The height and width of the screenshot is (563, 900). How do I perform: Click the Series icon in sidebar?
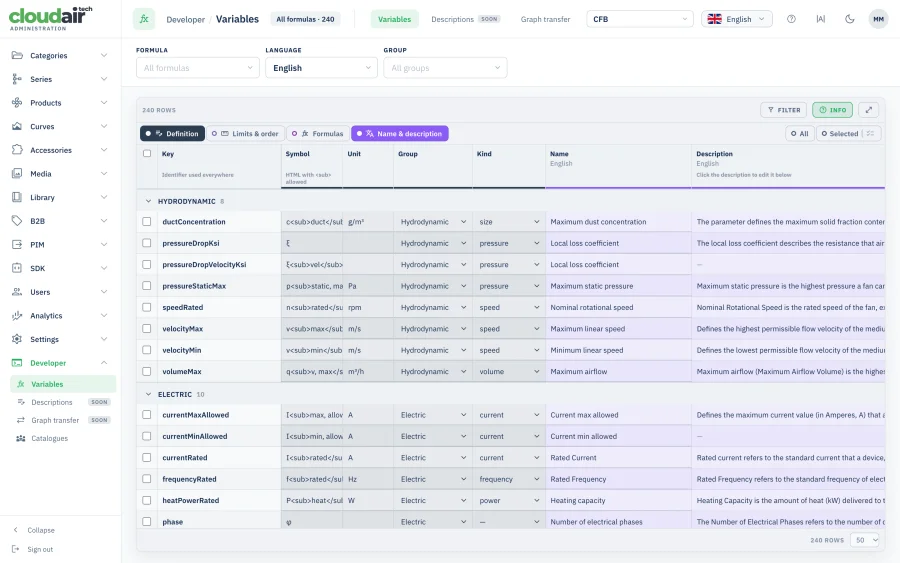click(17, 79)
